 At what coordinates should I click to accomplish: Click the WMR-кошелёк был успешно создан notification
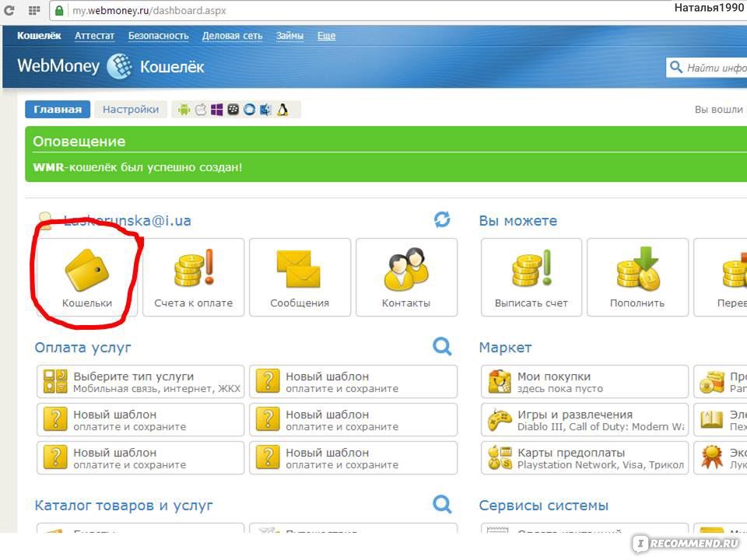pos(138,167)
